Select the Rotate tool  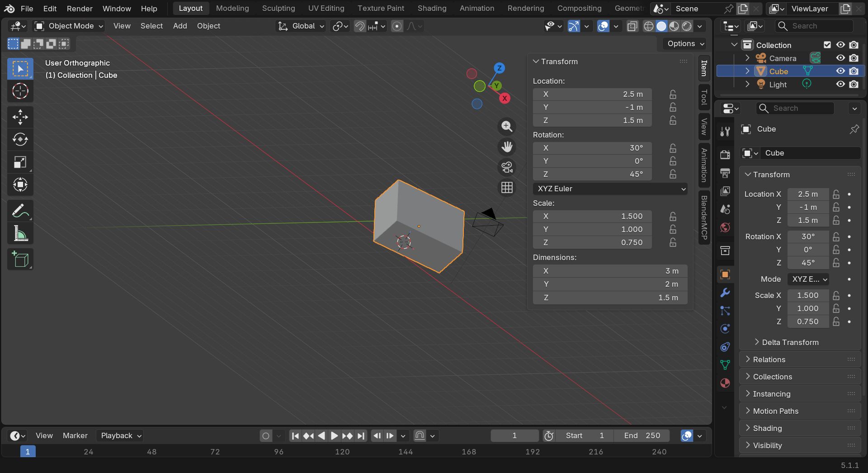tap(20, 139)
